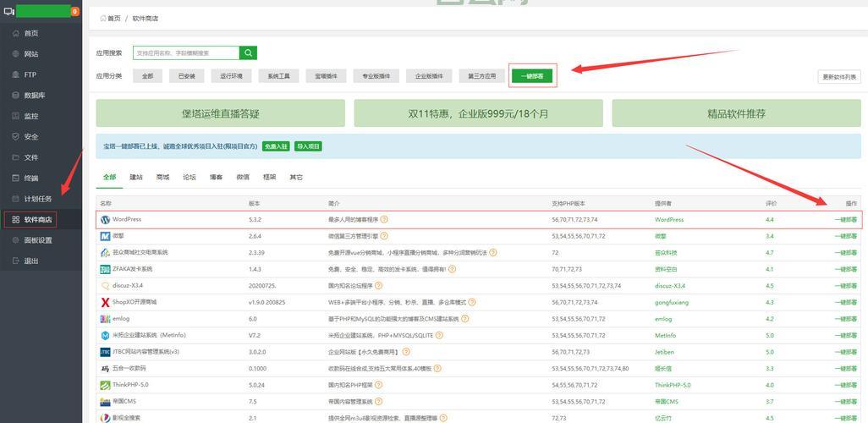Click the 精品软件推荐 banner
The width and height of the screenshot is (868, 423).
point(736,113)
